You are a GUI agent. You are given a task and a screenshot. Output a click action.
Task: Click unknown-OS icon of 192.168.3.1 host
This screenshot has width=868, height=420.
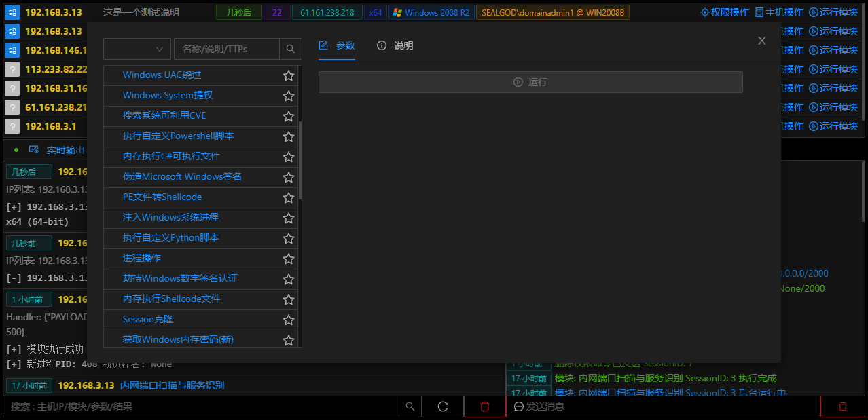click(x=12, y=126)
